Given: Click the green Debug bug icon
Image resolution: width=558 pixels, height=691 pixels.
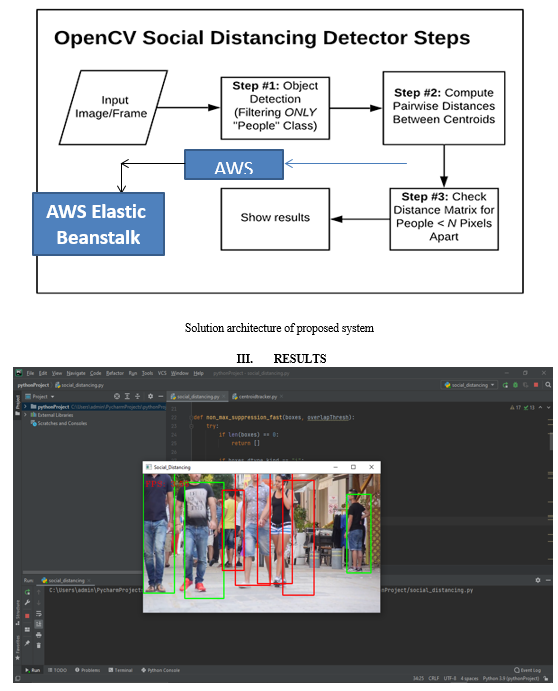Looking at the screenshot, I should click(515, 385).
